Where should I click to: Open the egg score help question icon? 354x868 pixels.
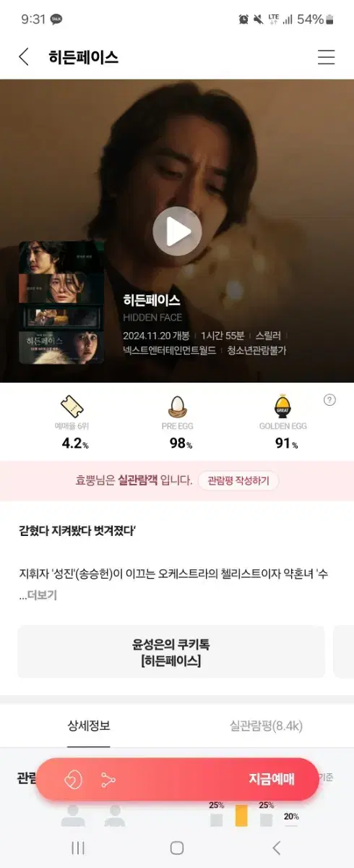point(329,400)
